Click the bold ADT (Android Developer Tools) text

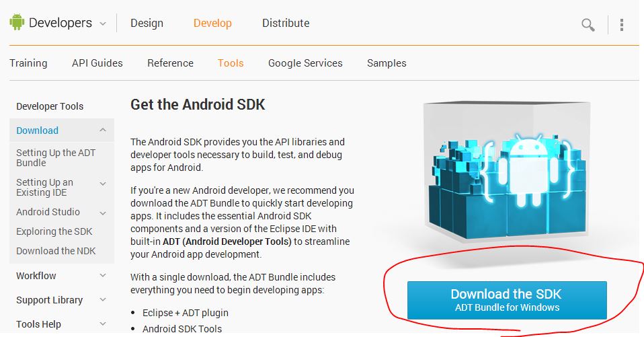click(227, 241)
